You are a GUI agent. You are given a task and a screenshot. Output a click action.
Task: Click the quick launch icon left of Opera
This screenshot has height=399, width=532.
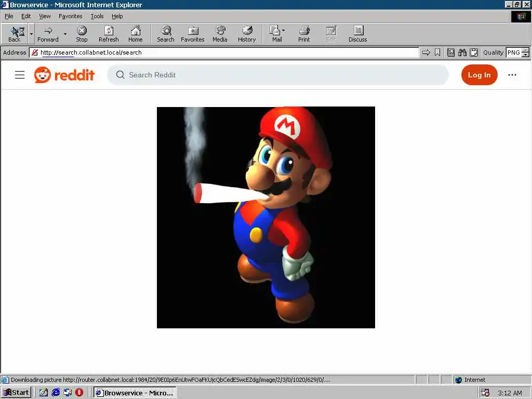[68, 393]
